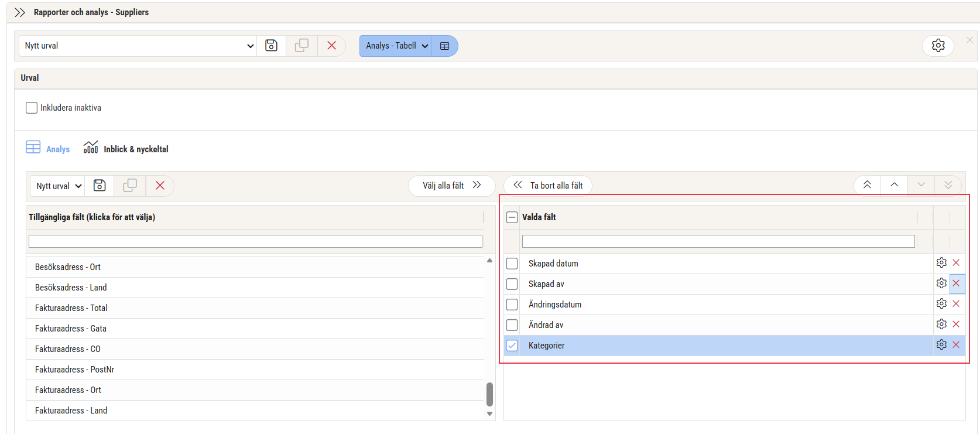
Task: Open the top Nytt urval combo box
Action: click(138, 46)
